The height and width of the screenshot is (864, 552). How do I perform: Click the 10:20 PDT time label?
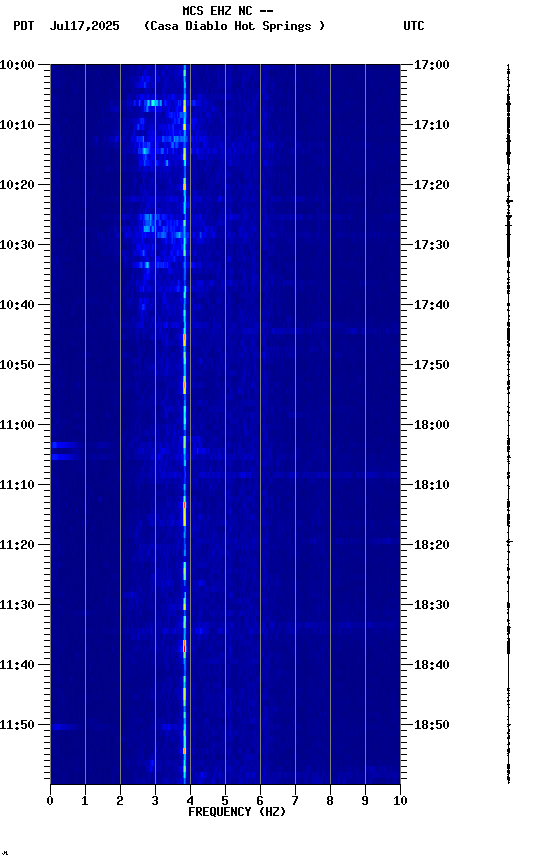[x=17, y=185]
